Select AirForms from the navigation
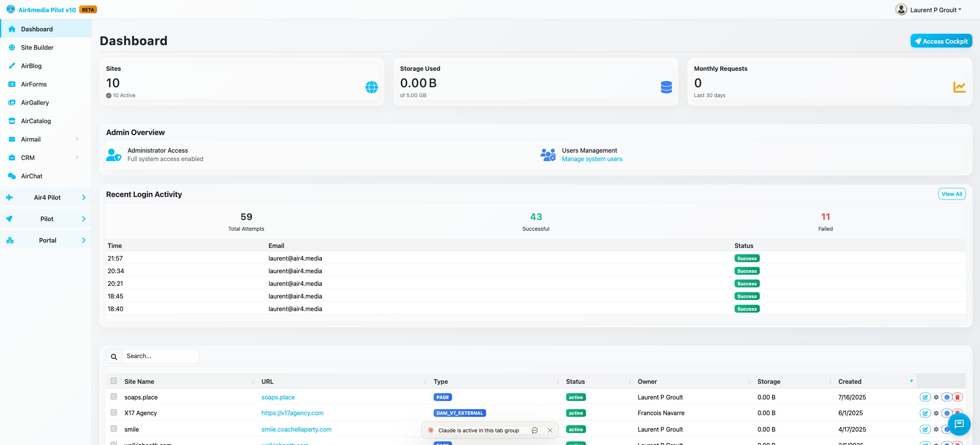 point(34,84)
